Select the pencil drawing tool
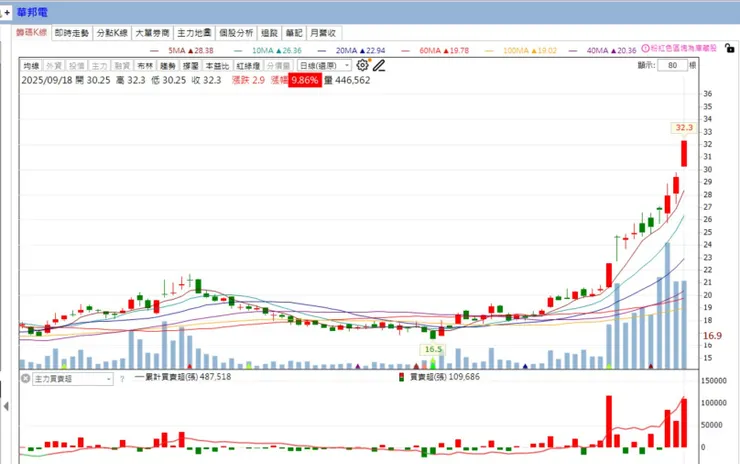740x464 pixels. click(379, 65)
